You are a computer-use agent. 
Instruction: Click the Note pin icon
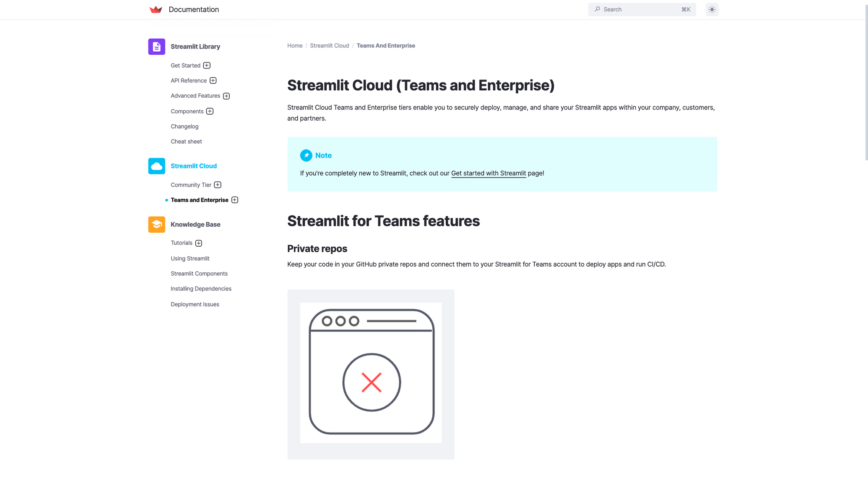pyautogui.click(x=306, y=155)
